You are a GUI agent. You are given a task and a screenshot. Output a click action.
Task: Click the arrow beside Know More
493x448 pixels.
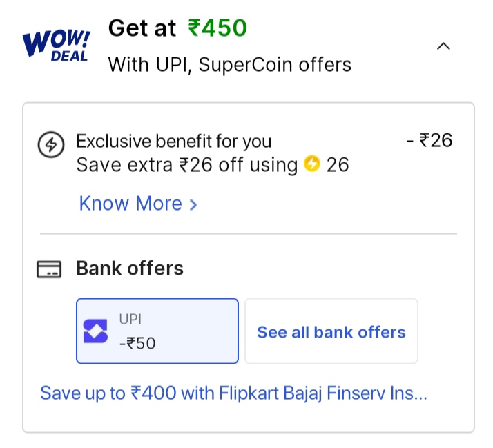(193, 204)
